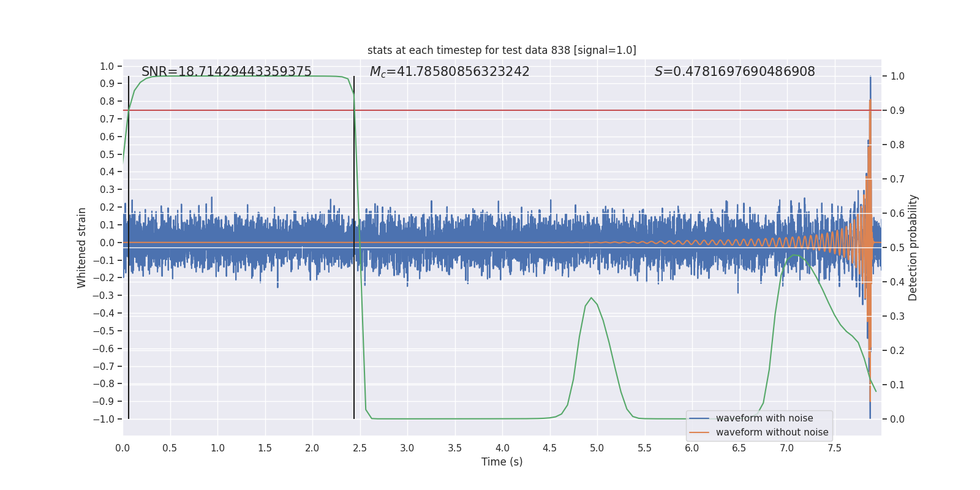Viewport: 980px width, 490px height.
Task: Click the 0.1 tick on the Whitened strain axis
Action: (x=107, y=225)
